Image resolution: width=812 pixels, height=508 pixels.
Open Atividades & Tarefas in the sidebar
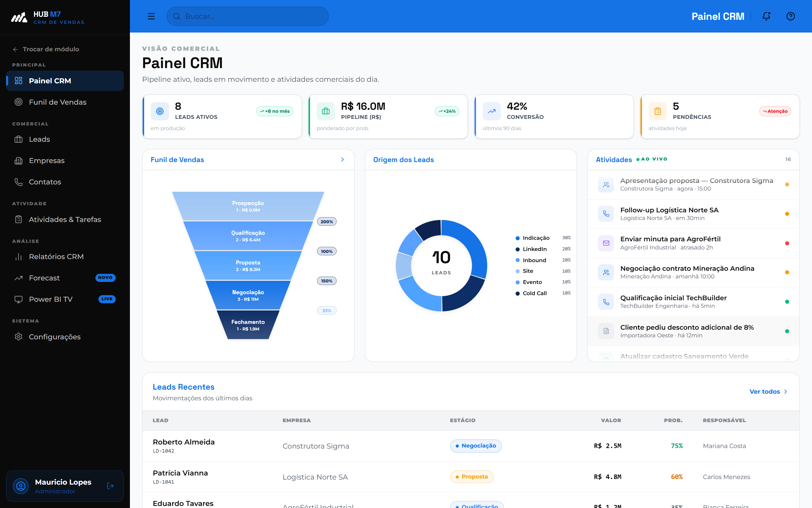[65, 219]
